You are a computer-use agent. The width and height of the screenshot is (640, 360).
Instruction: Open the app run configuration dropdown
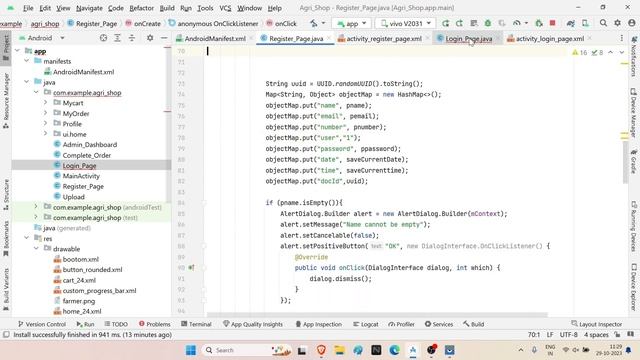pos(352,23)
